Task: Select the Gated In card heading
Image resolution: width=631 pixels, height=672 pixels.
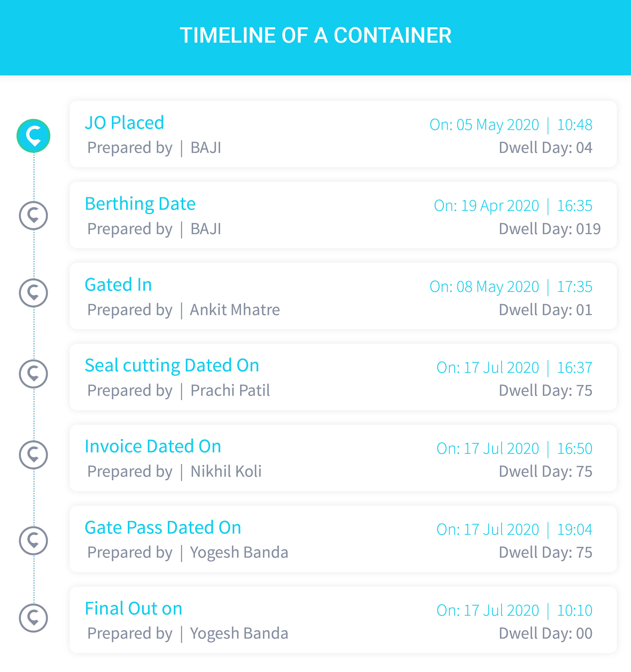Action: 118,285
